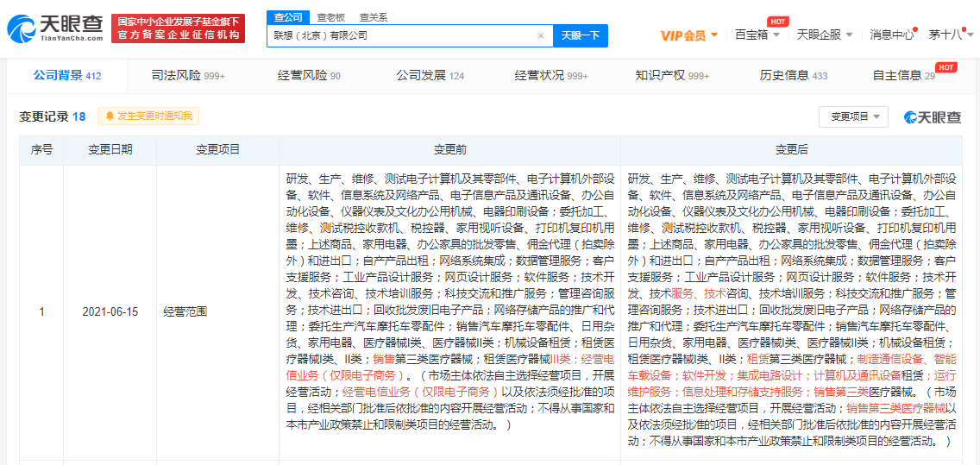
Task: Click the HOT badge above 百宝箱
Action: 777,22
